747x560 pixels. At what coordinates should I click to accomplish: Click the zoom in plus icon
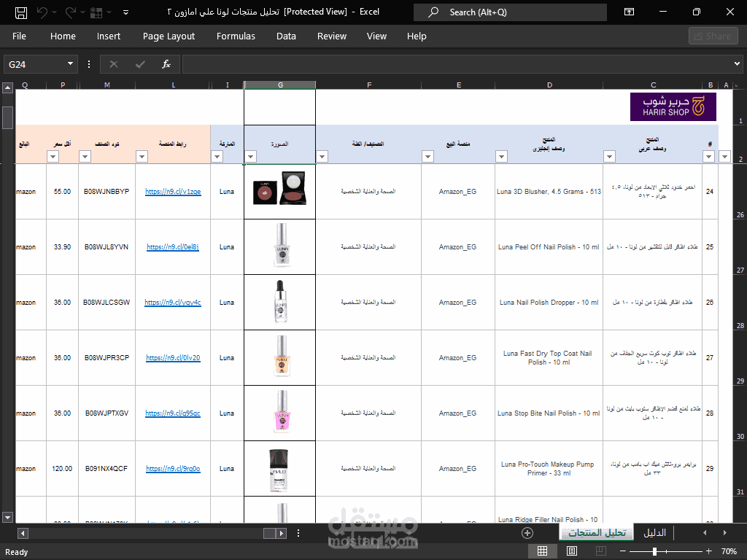point(709,551)
